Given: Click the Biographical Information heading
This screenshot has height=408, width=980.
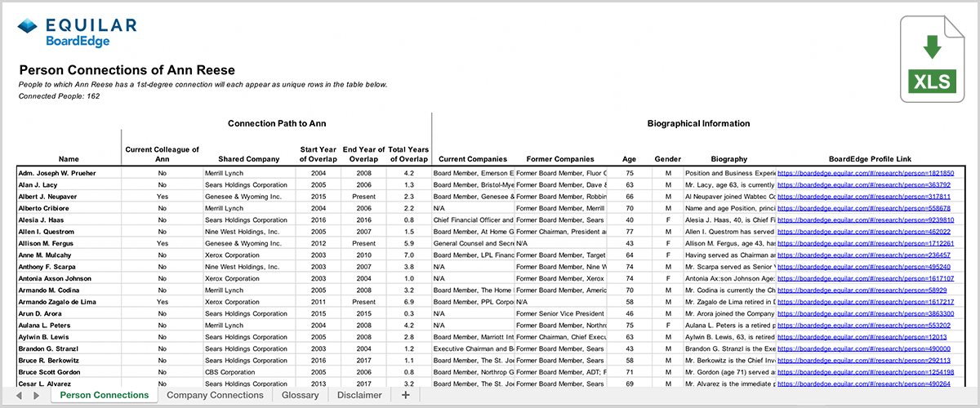Looking at the screenshot, I should [698, 124].
